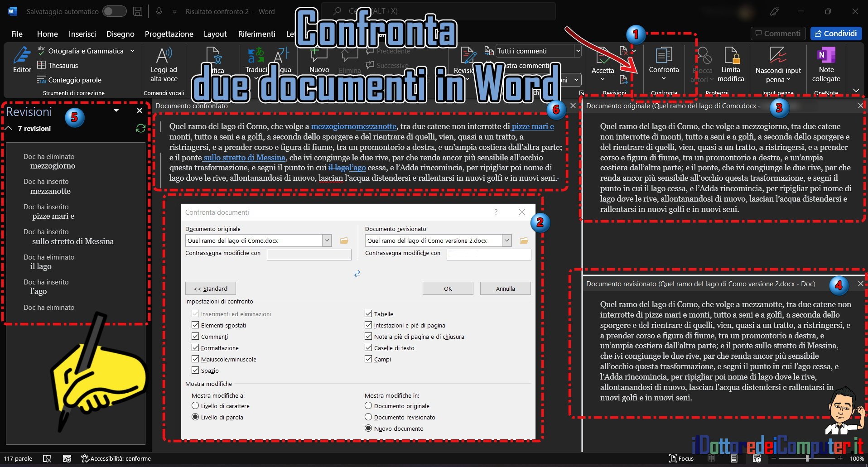Toggle Salvataggio automatico switch
Viewport: 868px width, 467px height.
pyautogui.click(x=115, y=11)
